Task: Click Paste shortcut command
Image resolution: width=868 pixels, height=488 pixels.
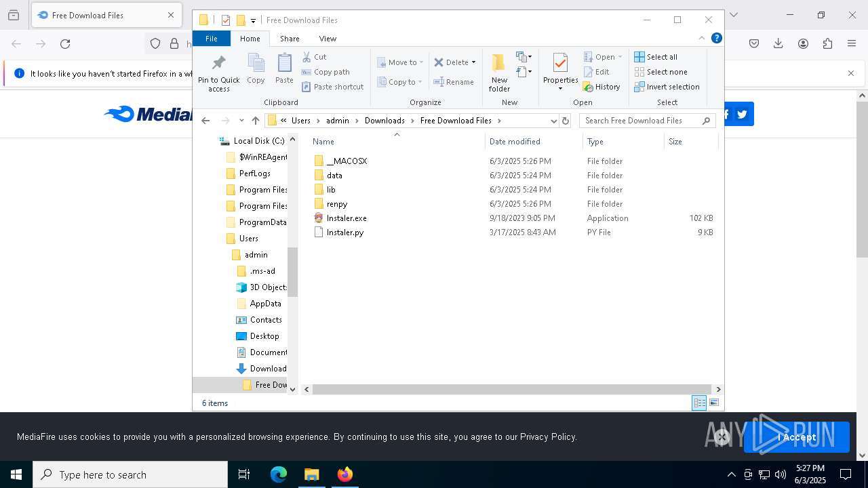Action: [x=333, y=87]
